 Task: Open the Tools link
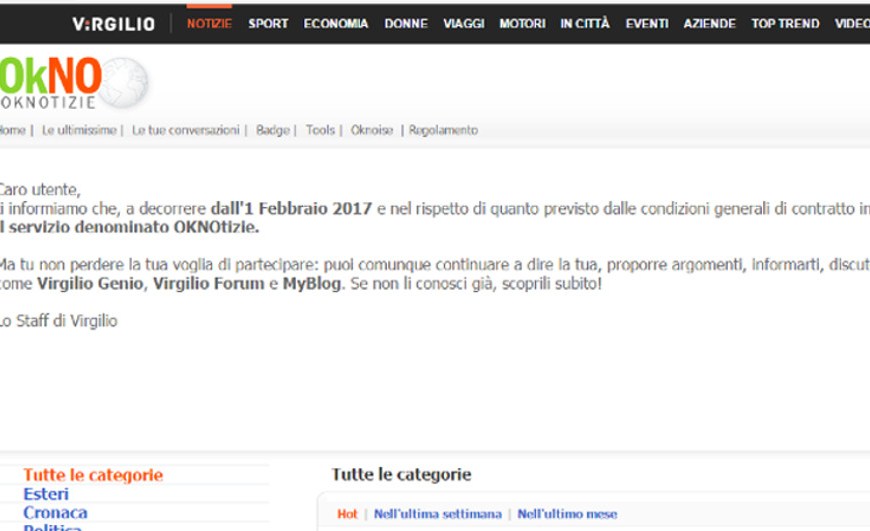point(320,130)
